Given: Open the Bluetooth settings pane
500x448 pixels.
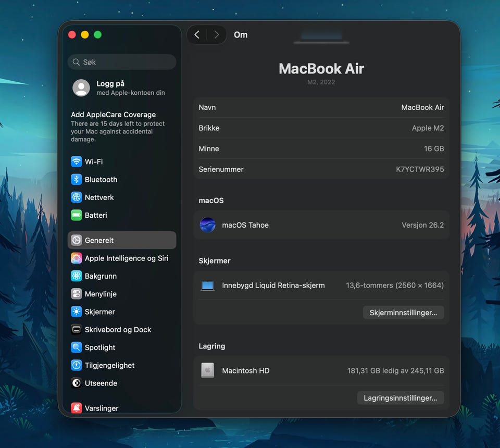Looking at the screenshot, I should [x=122, y=180].
